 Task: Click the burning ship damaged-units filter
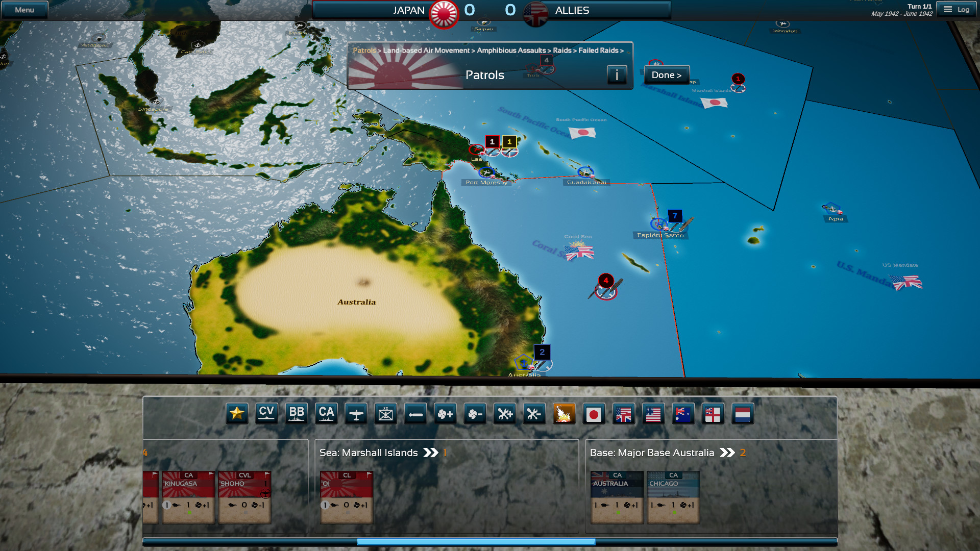[564, 414]
